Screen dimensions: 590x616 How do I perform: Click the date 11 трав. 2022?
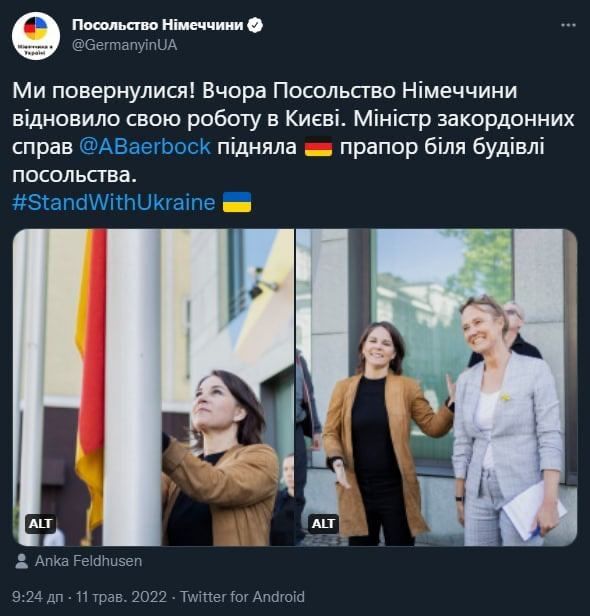coord(121,597)
